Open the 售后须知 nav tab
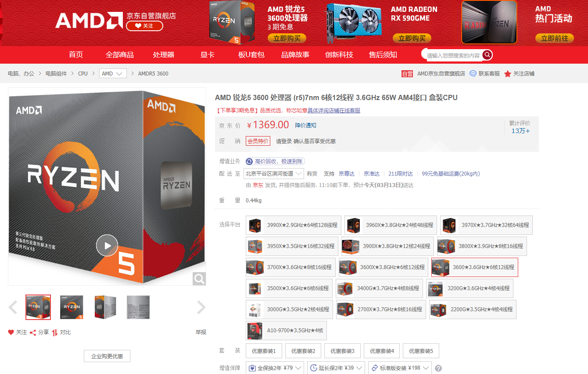 (383, 55)
